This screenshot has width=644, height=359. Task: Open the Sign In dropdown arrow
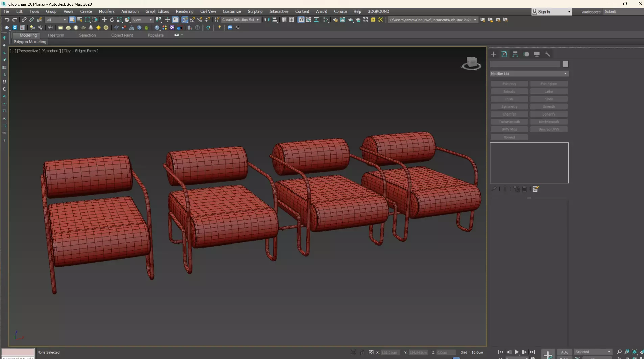coord(569,12)
